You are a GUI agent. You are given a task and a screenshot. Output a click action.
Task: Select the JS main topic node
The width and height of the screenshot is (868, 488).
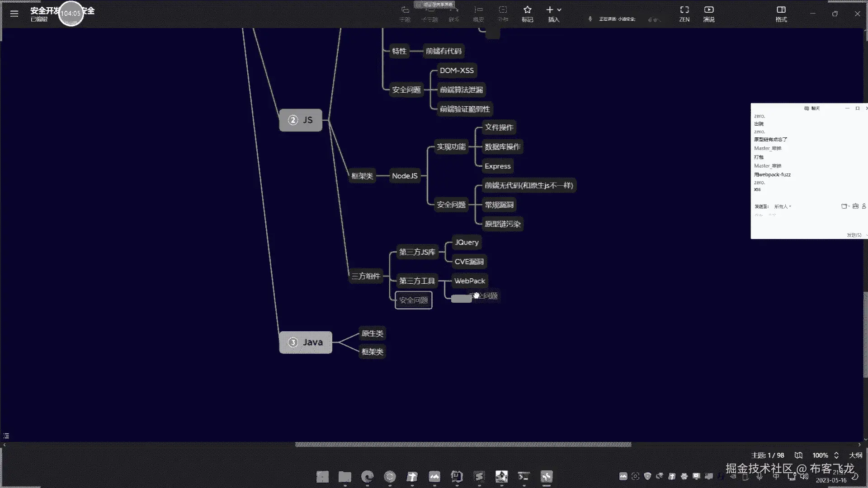click(301, 120)
